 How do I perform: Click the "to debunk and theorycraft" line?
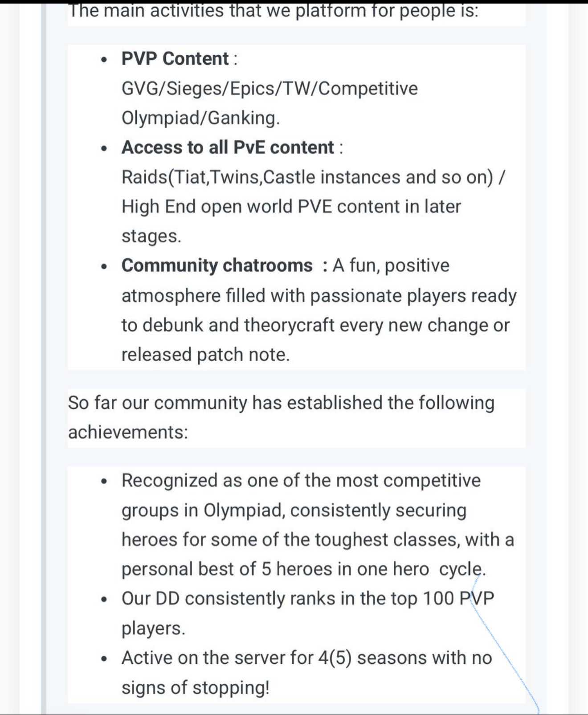[315, 325]
